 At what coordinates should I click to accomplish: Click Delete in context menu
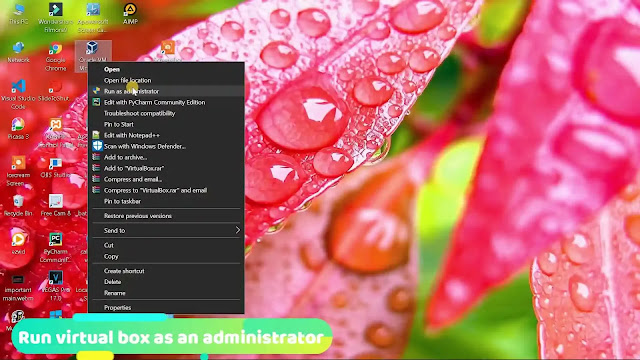click(x=166, y=282)
